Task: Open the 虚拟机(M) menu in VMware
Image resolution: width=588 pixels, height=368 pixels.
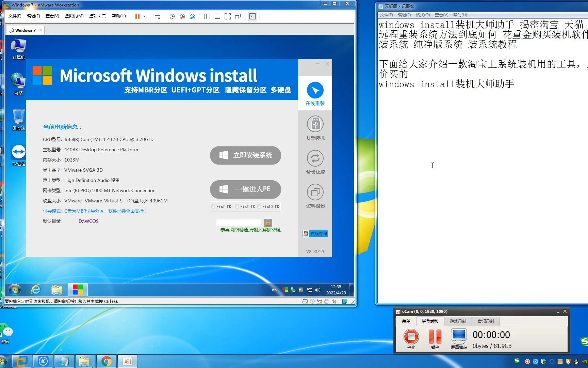Action: click(74, 16)
